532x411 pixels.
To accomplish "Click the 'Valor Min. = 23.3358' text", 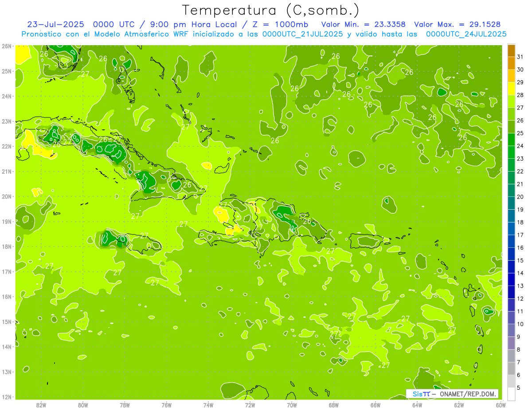I will [x=363, y=24].
